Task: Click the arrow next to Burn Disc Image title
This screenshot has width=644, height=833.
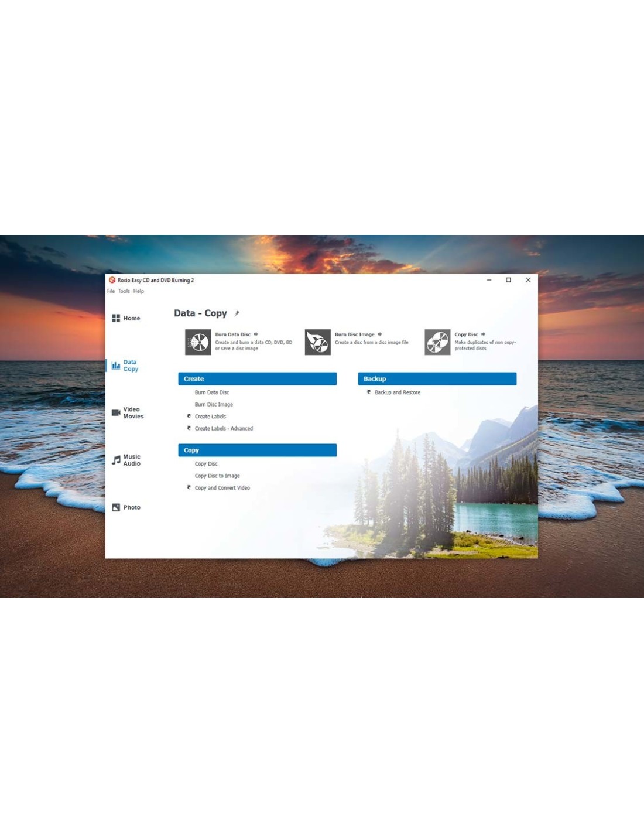Action: tap(380, 334)
